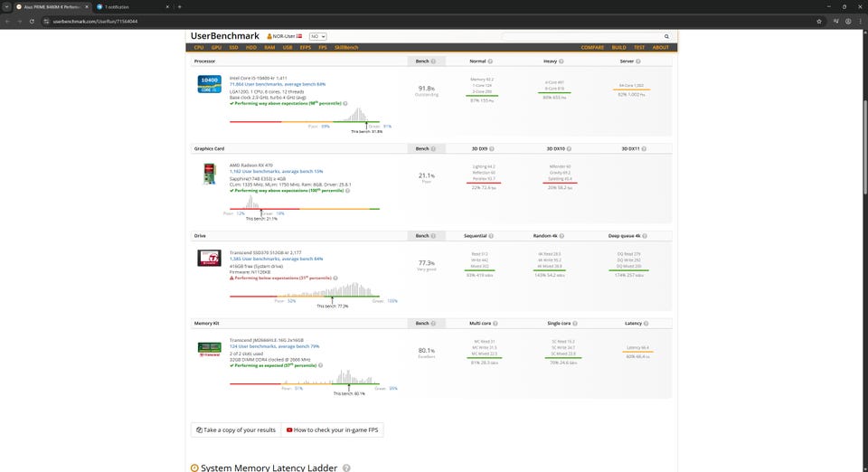This screenshot has height=472, width=868.
Task: Open 1,585 User benchmarks drive link
Action: click(x=277, y=259)
